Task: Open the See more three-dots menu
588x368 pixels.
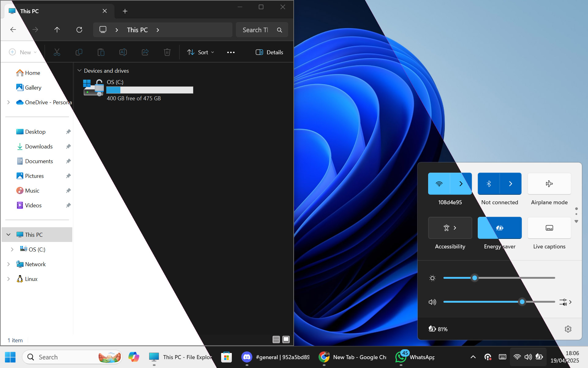Action: (231, 52)
